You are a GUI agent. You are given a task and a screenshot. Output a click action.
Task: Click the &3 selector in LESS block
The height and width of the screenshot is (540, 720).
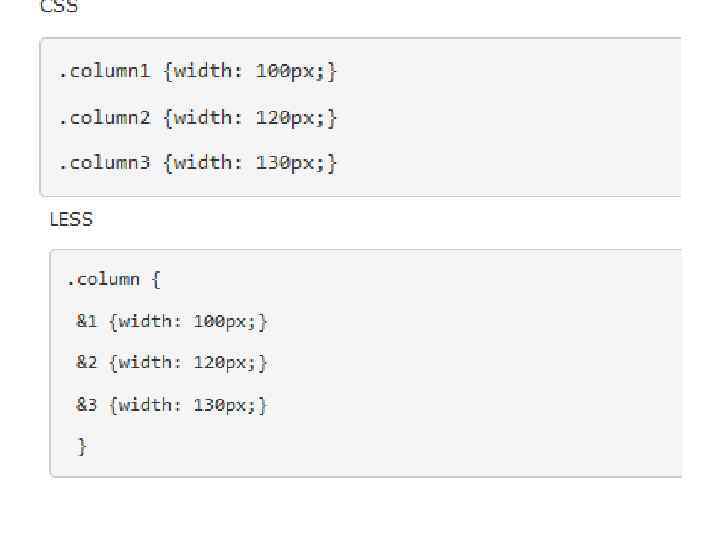pyautogui.click(x=87, y=405)
